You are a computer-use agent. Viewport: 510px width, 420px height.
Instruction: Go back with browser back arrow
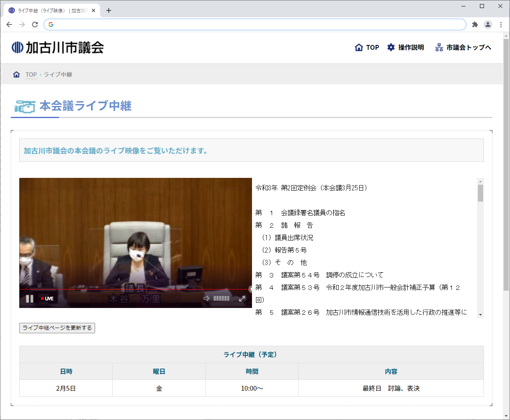click(x=9, y=24)
